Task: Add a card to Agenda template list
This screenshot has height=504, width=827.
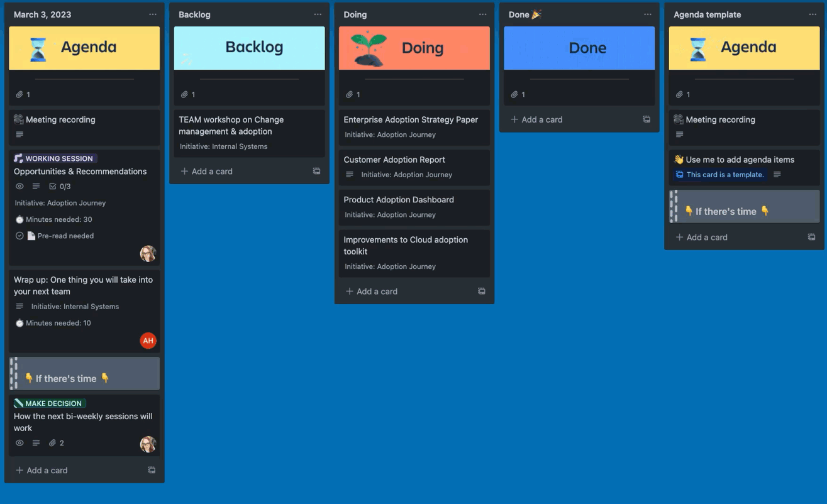Action: click(x=701, y=237)
